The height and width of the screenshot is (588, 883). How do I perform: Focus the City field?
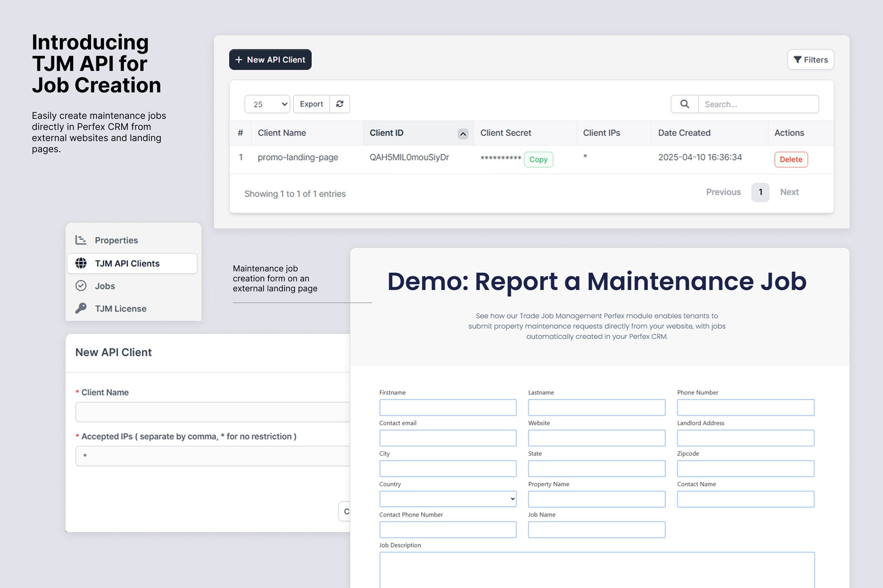[448, 469]
